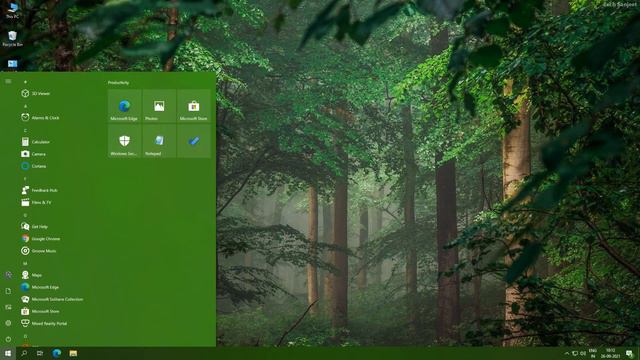Launch Edge from the taskbar
Screen dimensions: 640x360
tap(56, 353)
